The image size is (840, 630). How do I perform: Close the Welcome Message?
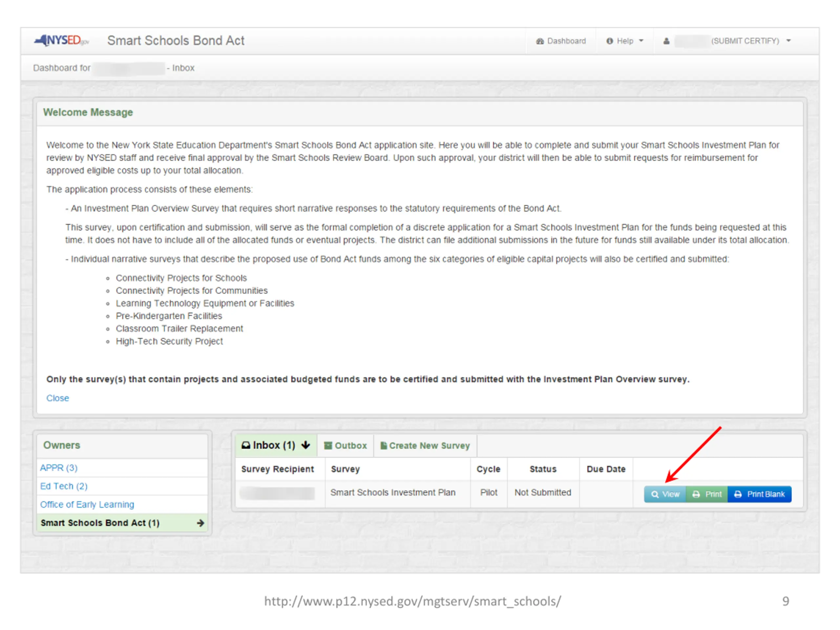58,398
